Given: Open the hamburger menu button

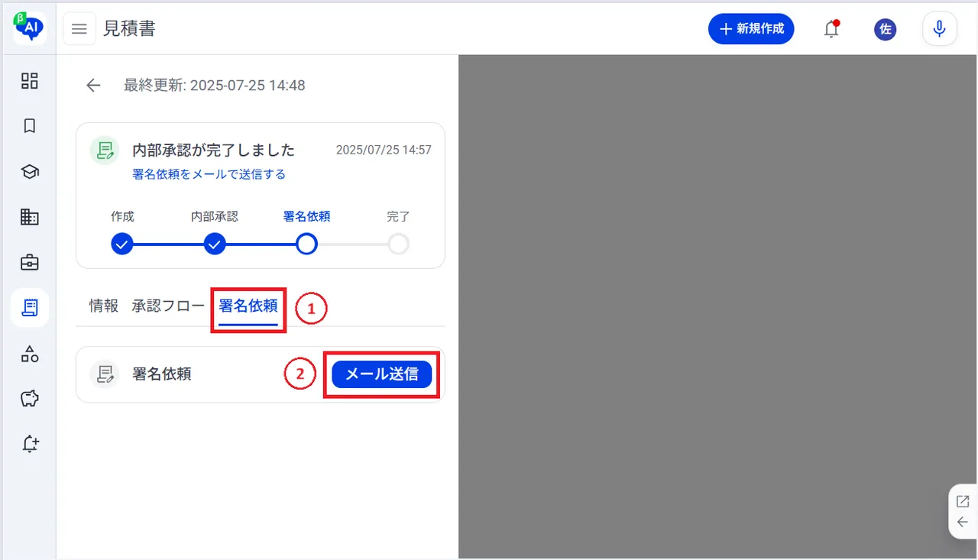Looking at the screenshot, I should coord(79,29).
